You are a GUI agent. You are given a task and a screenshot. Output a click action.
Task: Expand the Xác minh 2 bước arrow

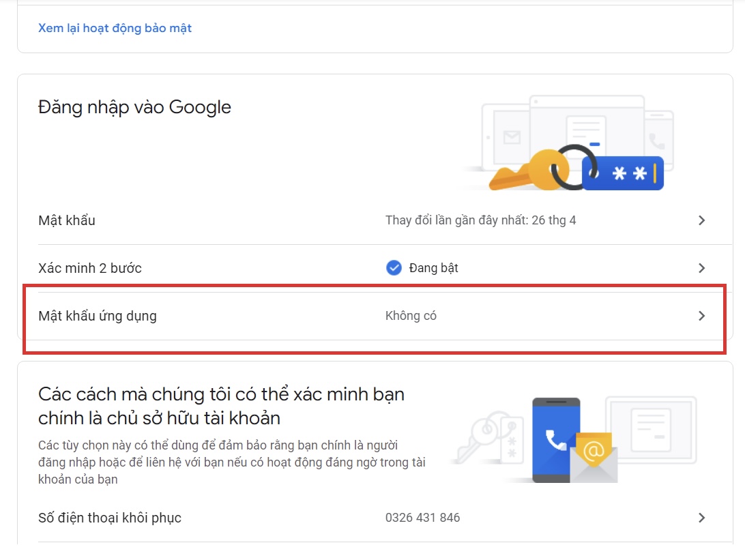pyautogui.click(x=701, y=268)
